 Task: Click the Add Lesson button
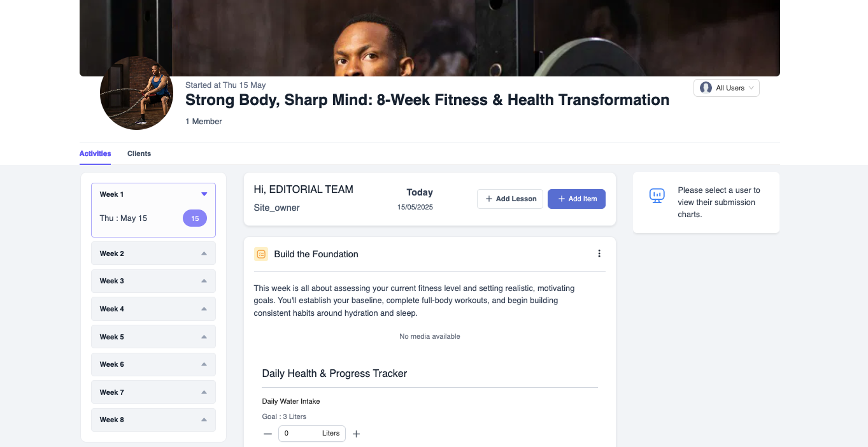coord(510,199)
